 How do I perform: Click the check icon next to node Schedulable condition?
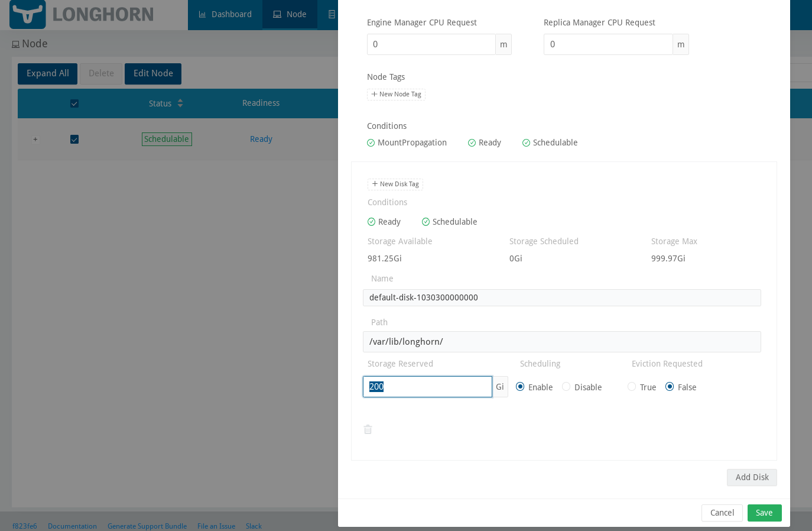[x=526, y=143]
